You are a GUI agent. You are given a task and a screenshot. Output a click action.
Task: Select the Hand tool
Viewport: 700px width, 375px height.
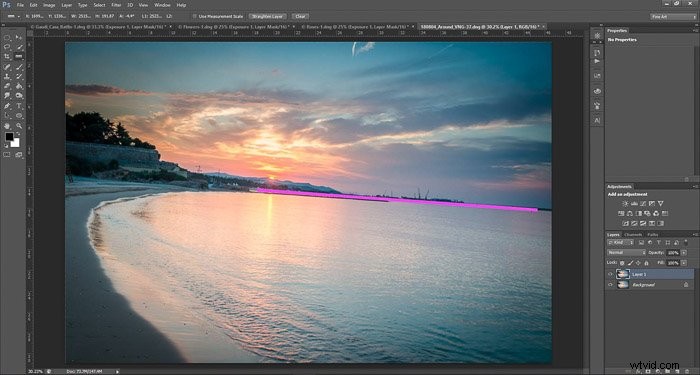(7, 126)
